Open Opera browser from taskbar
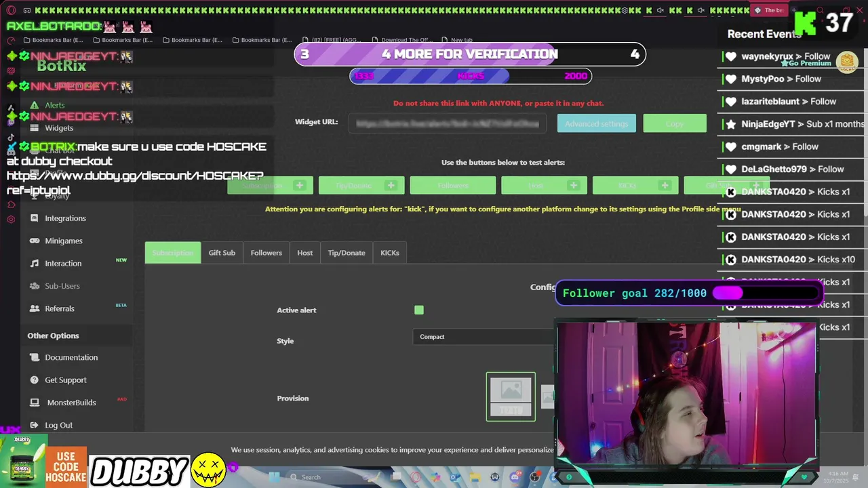868x488 pixels. coord(416,477)
